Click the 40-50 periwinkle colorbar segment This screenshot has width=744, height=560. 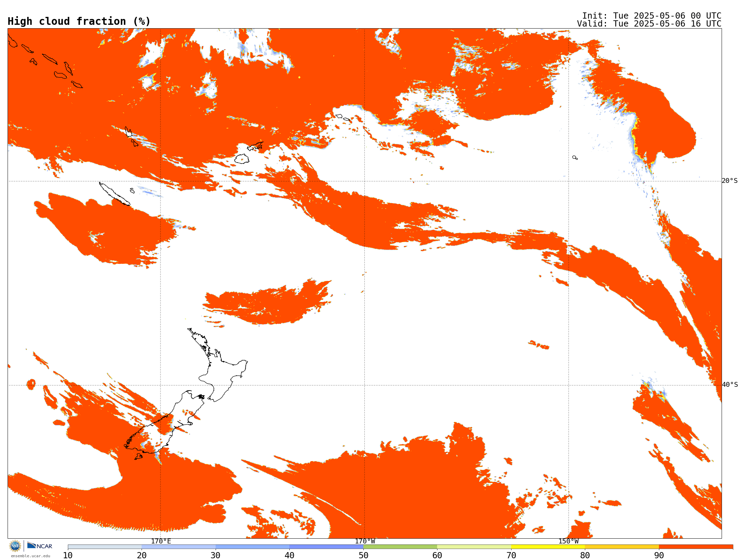tap(327, 547)
